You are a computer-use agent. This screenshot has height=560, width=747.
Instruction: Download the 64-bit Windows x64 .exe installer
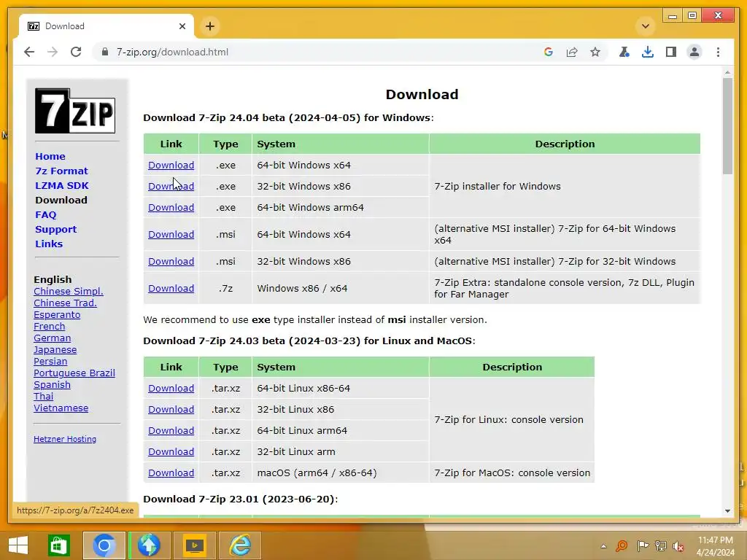171,166
